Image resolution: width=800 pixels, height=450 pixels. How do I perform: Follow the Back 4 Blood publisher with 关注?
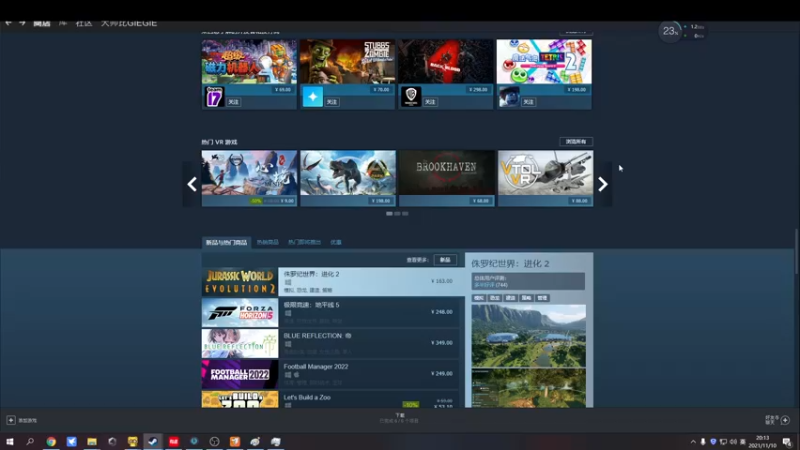click(x=430, y=102)
